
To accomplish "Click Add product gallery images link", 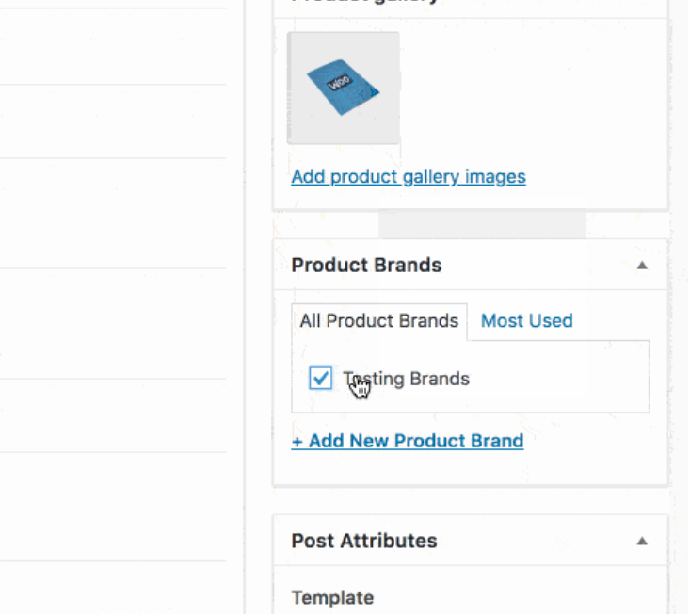I will (x=409, y=177).
